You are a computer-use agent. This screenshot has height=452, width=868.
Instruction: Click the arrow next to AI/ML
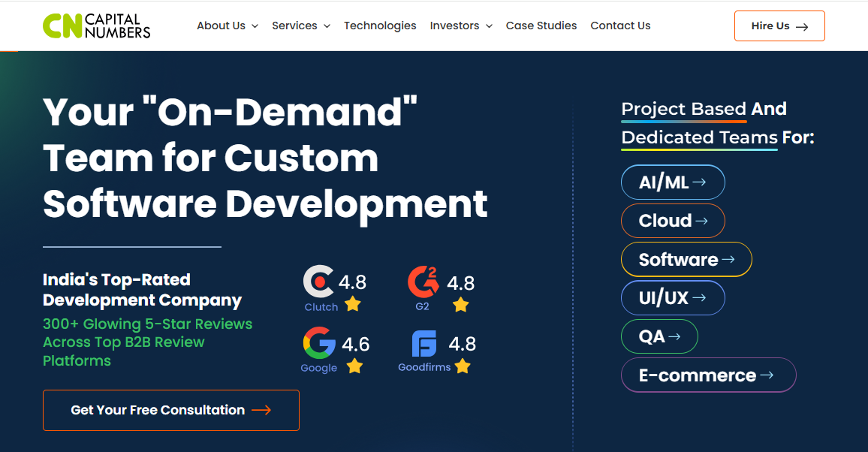[699, 182]
